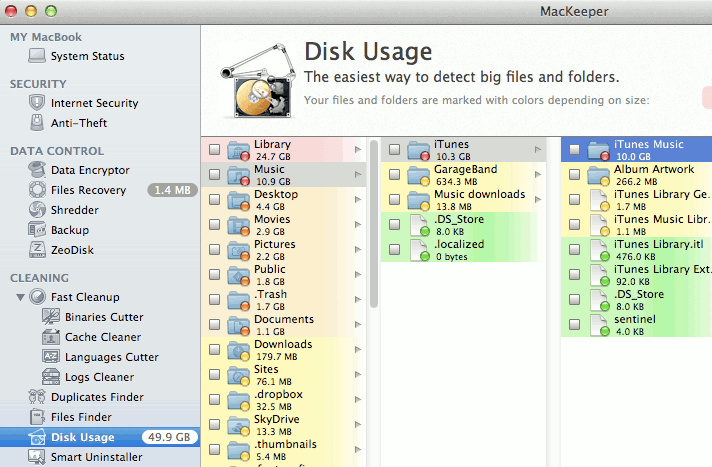Select the .DS_Store 8.0 KB row under Music
The image size is (712, 467).
[463, 224]
